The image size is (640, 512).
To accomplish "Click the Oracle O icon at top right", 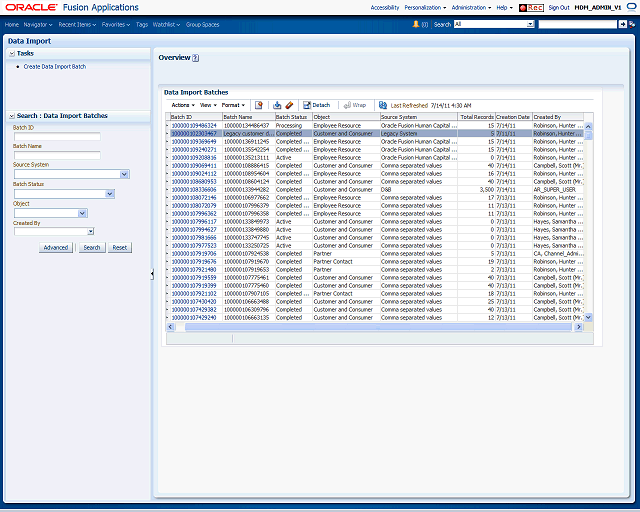I will coord(631,7).
